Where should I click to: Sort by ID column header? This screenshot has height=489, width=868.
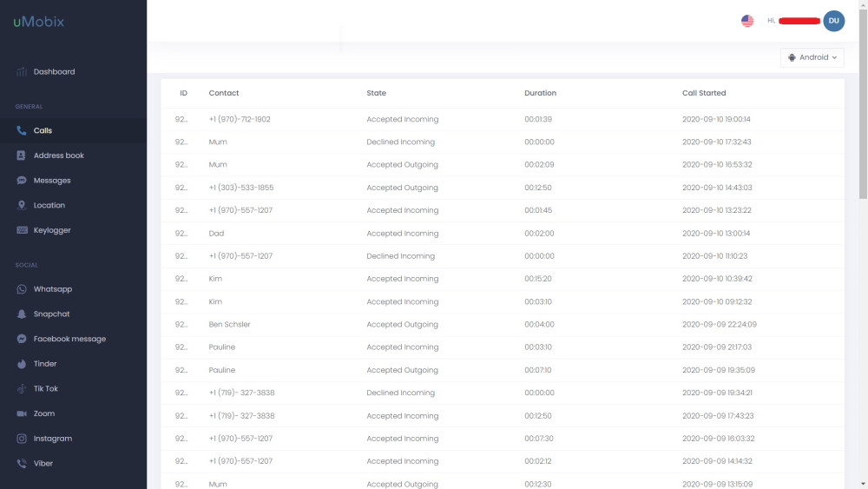[183, 93]
